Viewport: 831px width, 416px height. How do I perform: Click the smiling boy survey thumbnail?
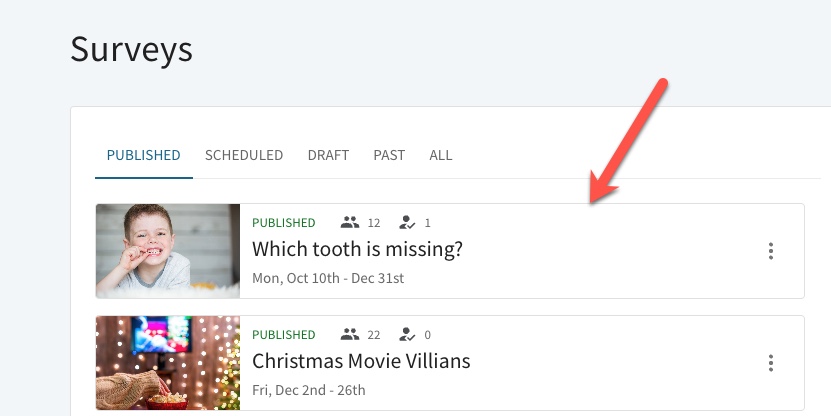coord(168,251)
